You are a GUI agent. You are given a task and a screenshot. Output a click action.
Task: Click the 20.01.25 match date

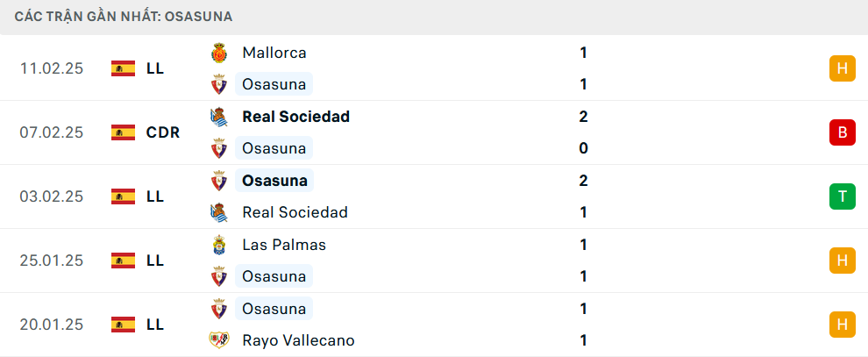[52, 325]
